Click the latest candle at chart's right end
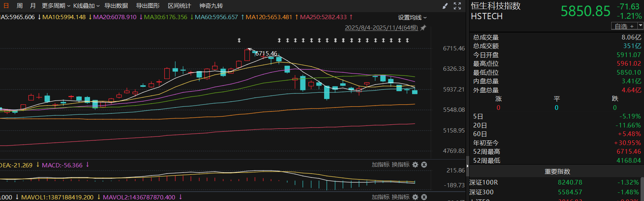This screenshot has width=644, height=201. [x=415, y=92]
